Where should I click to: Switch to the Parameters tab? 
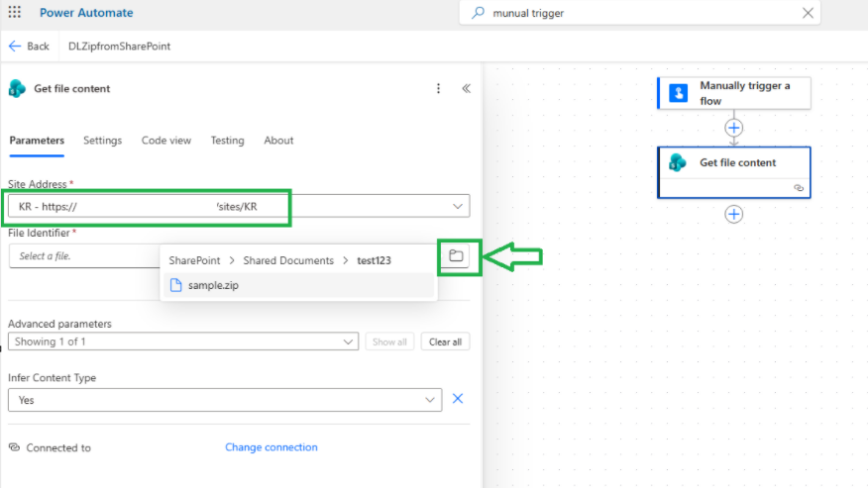click(37, 141)
